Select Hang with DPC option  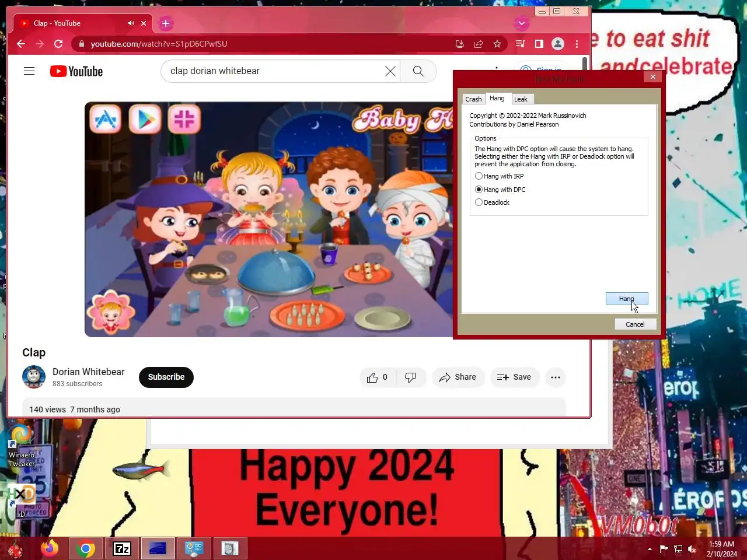(501, 190)
